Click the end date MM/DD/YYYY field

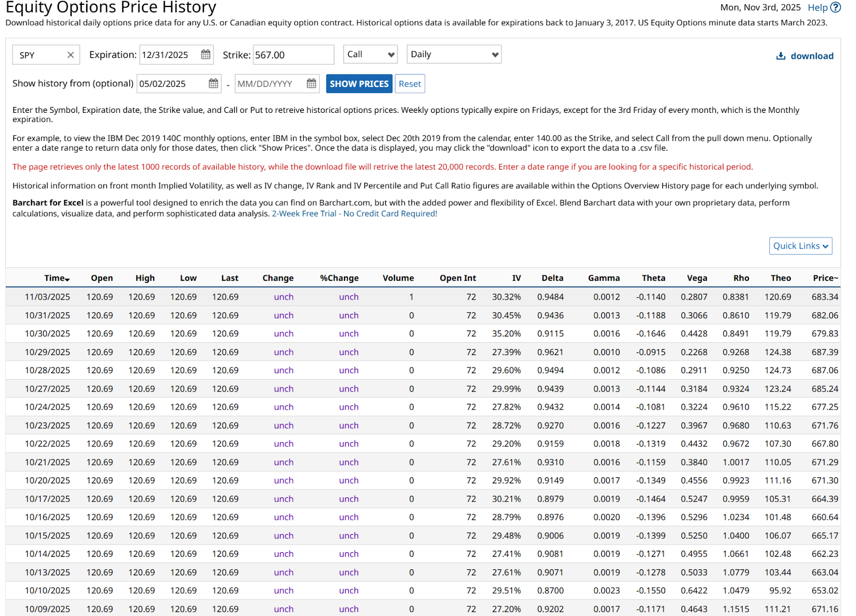pos(269,84)
